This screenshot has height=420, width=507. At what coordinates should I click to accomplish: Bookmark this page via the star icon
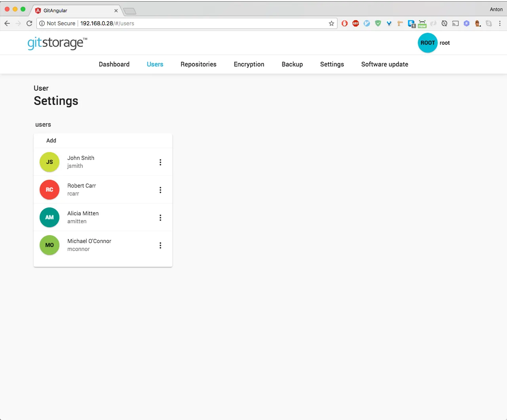tap(332, 23)
